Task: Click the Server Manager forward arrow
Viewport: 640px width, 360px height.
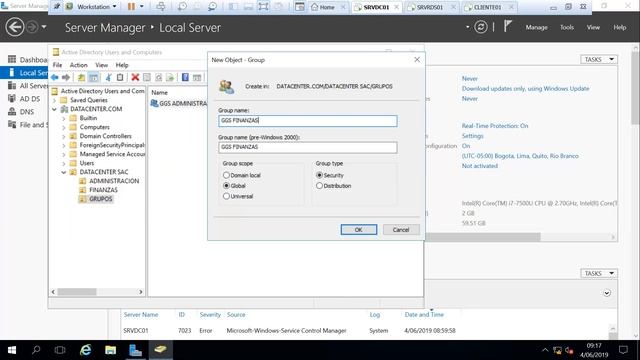Action: tap(32, 27)
